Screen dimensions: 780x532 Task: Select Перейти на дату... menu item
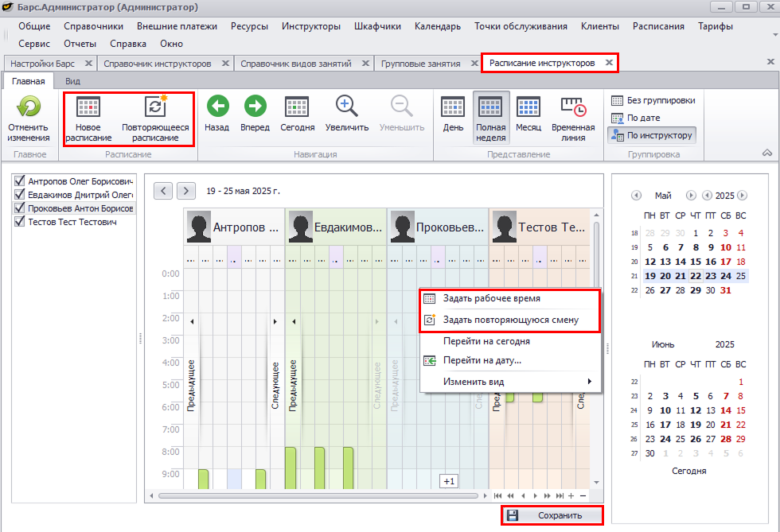pyautogui.click(x=510, y=360)
